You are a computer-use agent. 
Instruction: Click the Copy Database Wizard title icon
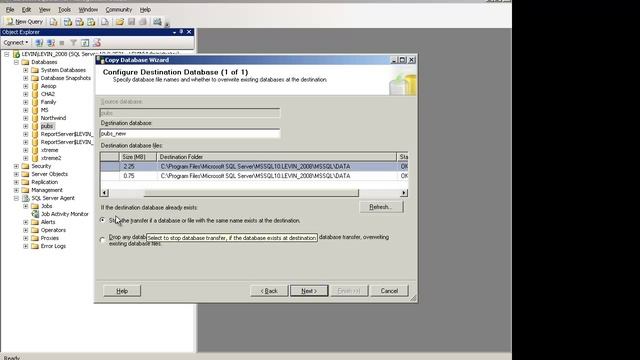pos(100,60)
